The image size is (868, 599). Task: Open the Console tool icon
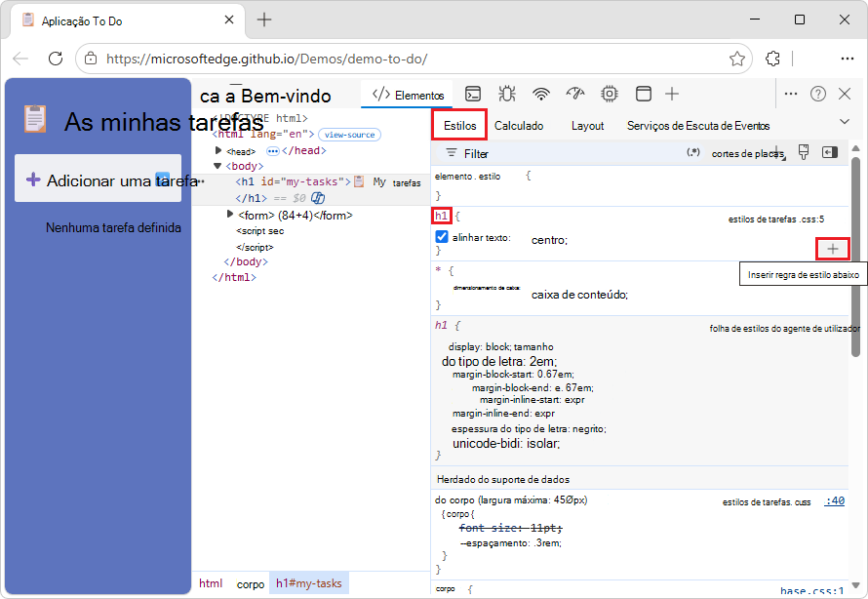[473, 94]
